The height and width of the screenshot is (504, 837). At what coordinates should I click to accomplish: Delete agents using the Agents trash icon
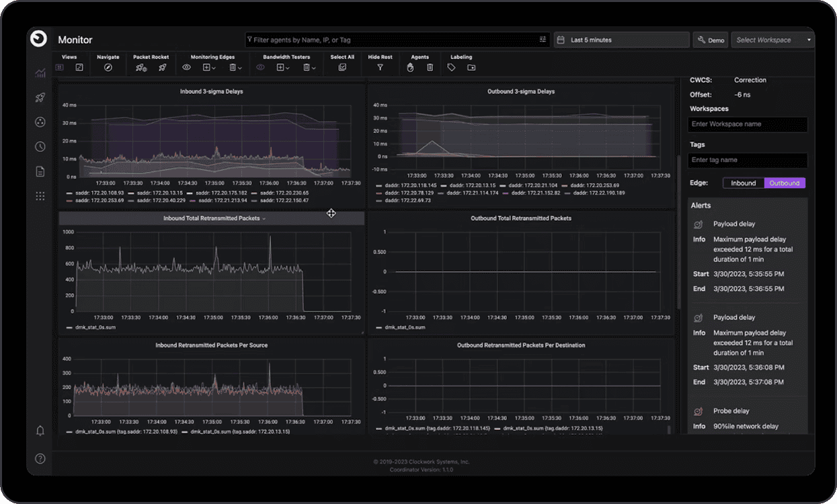(x=430, y=67)
